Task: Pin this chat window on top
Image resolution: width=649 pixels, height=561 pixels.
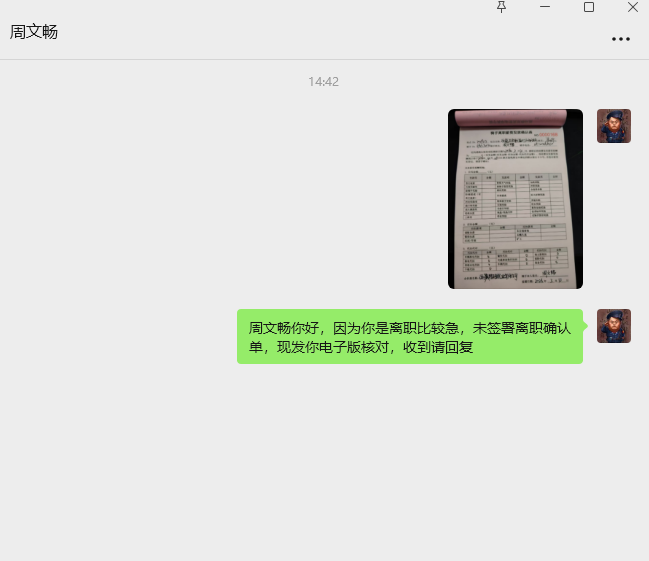Action: point(501,7)
